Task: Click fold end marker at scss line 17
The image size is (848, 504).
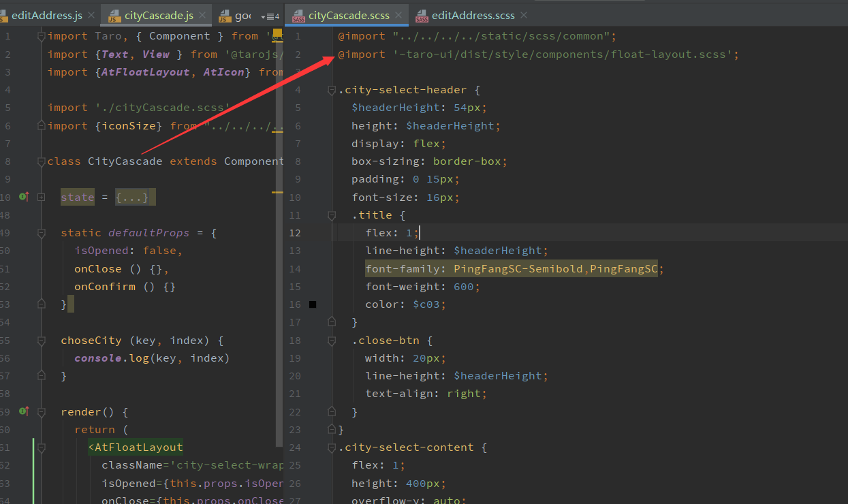Action: tap(332, 322)
